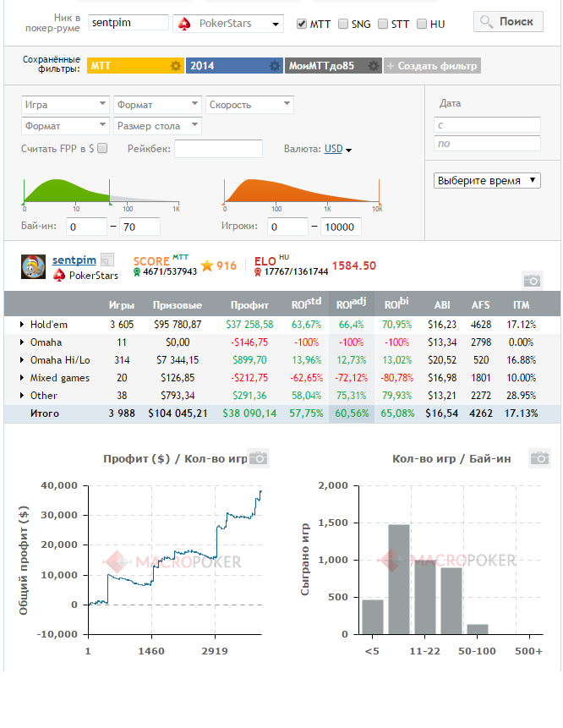The height and width of the screenshot is (728, 563).
Task: Open the Игра dropdown
Action: pos(65,105)
